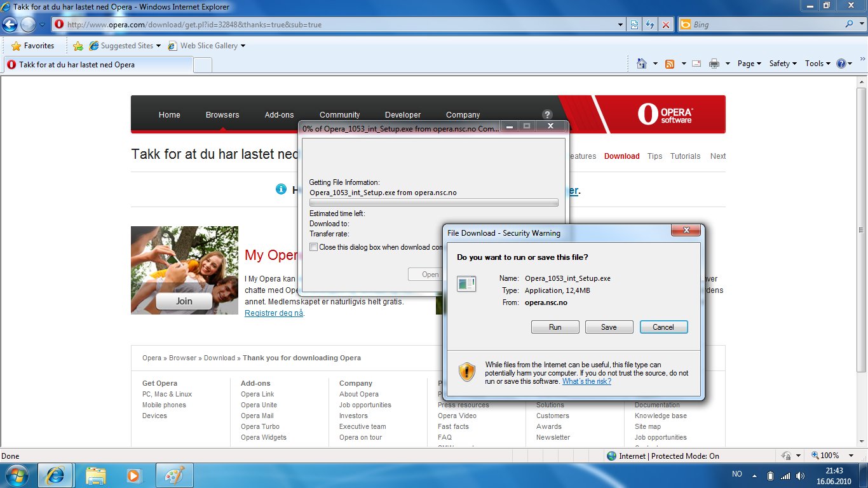Click the Add to Favorites Bar icon
868x488 pixels.
78,46
